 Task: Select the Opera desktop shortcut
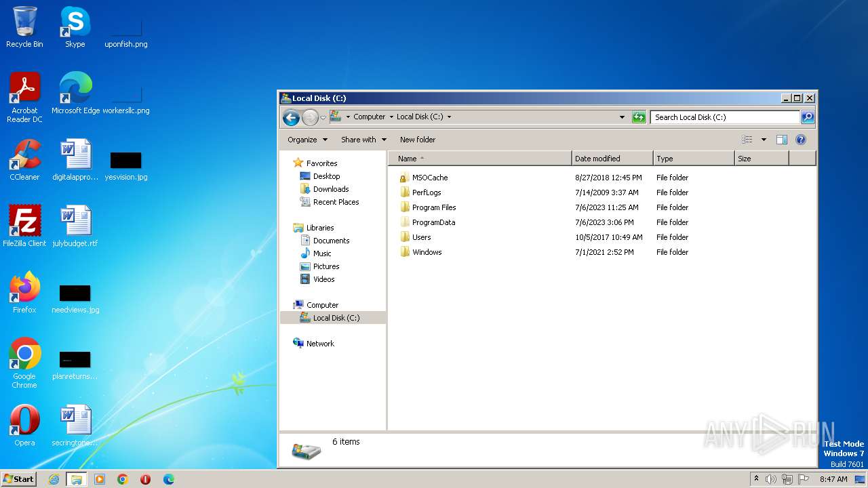[24, 426]
